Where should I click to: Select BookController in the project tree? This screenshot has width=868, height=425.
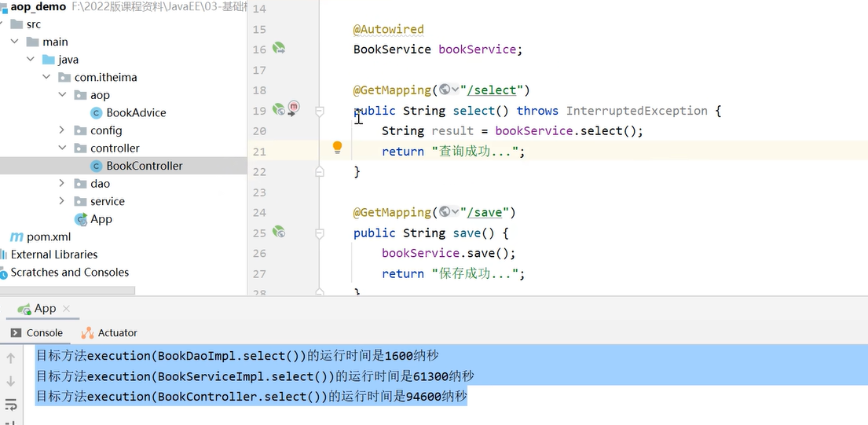[x=145, y=166]
